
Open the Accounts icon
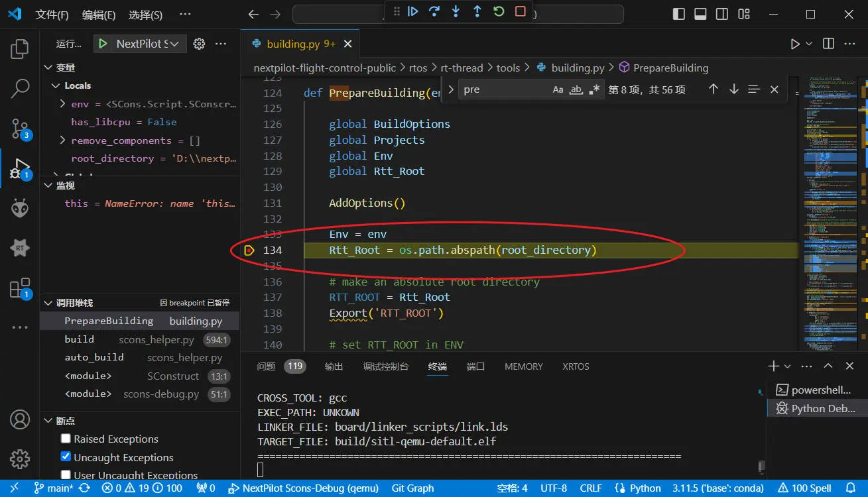click(x=20, y=419)
